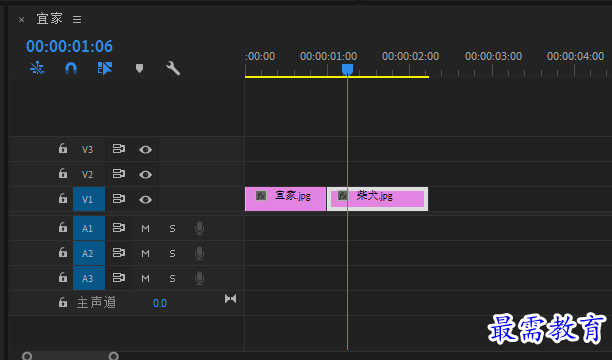Viewport: 612px width, 360px height.
Task: Add a marker with the marker icon
Action: tap(139, 69)
